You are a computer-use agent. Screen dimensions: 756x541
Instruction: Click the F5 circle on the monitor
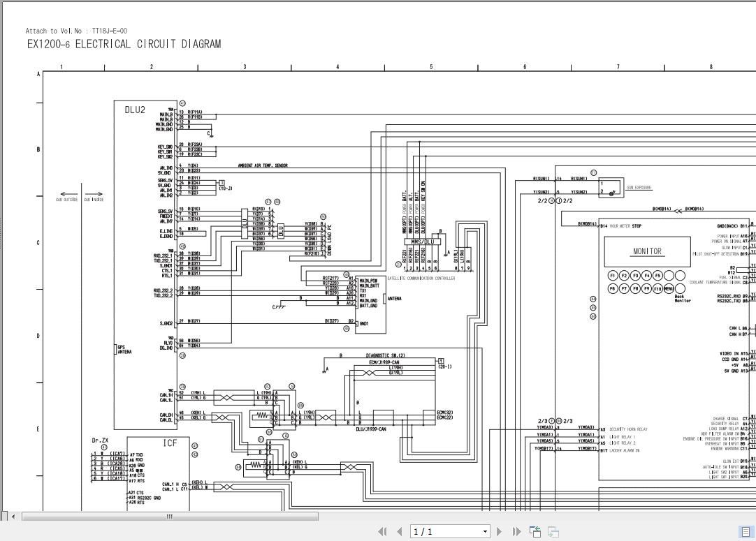(x=657, y=276)
